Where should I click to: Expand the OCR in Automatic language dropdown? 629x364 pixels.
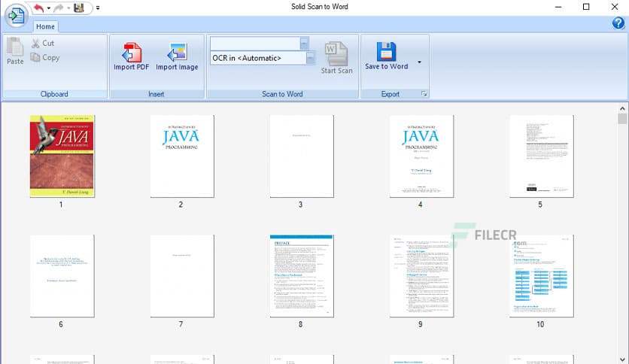pos(310,58)
